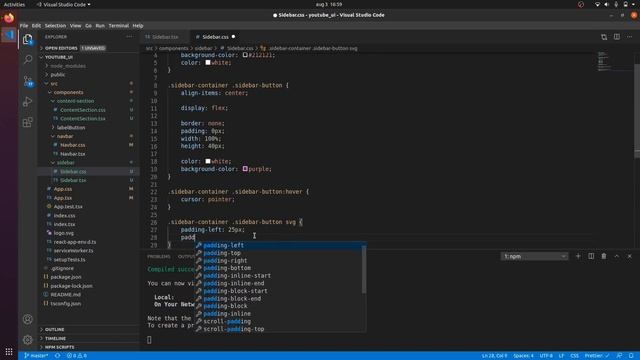The image size is (640, 360).
Task: Change the CSS language mode
Action: click(x=574, y=356)
